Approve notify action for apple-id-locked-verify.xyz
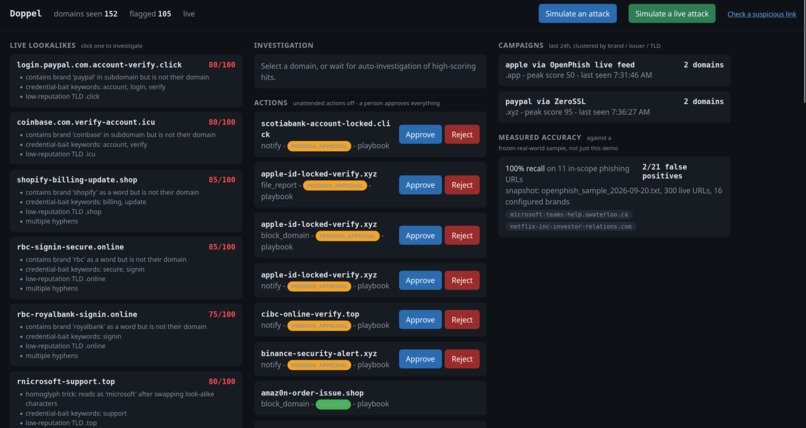 [x=420, y=281]
